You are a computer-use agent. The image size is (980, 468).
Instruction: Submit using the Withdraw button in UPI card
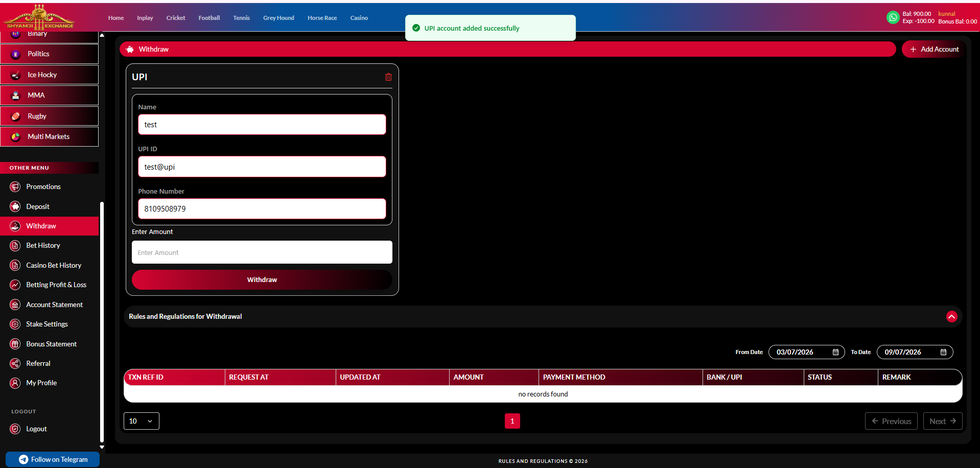coord(262,280)
